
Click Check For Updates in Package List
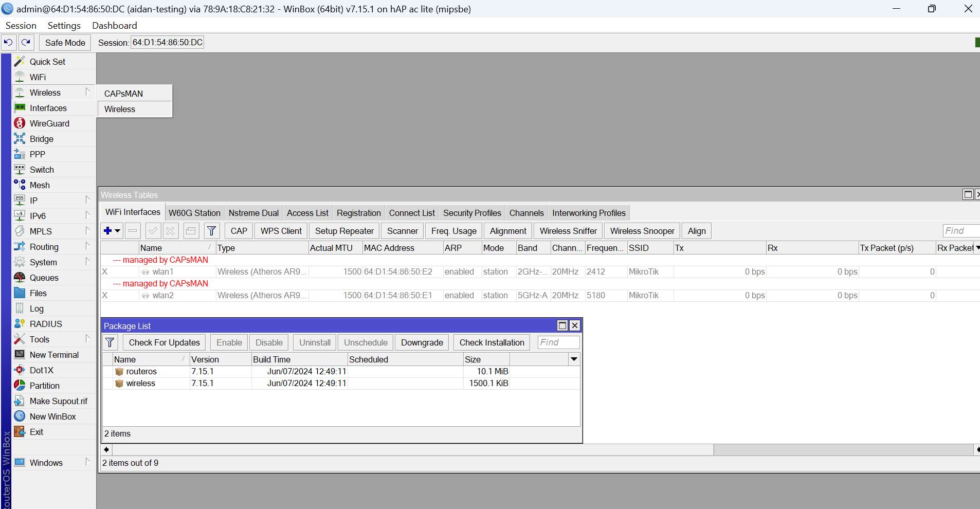[x=165, y=342]
